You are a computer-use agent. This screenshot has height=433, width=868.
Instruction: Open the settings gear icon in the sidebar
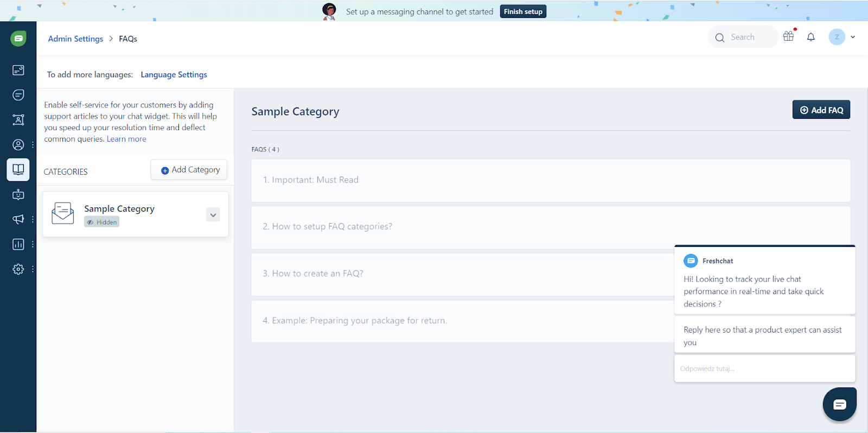[18, 269]
